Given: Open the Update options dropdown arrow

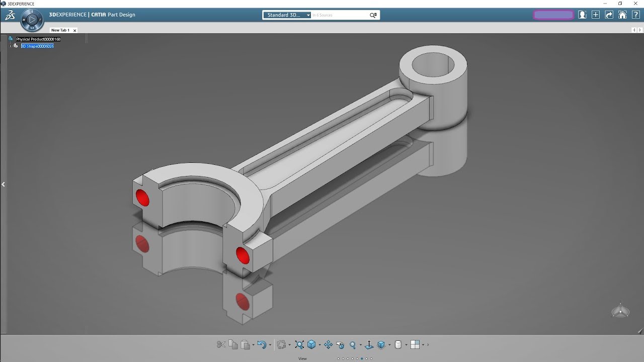Looking at the screenshot, I should pyautogui.click(x=289, y=345).
